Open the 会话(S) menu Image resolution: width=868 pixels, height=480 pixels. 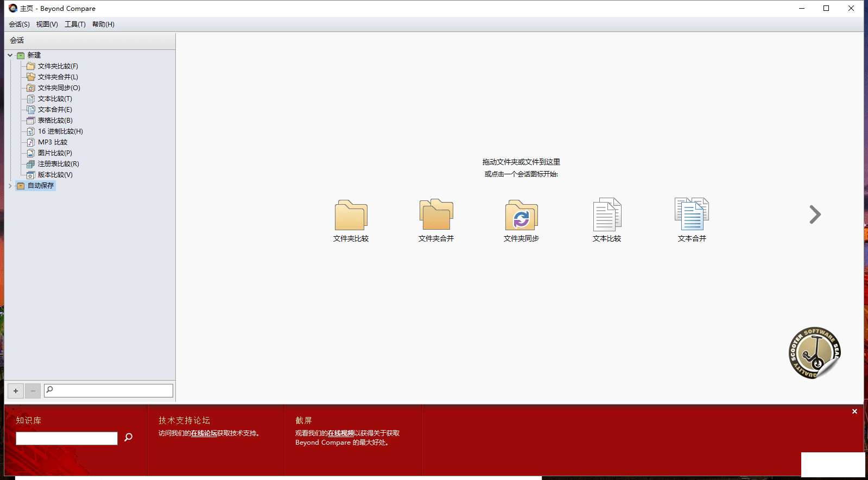[19, 24]
